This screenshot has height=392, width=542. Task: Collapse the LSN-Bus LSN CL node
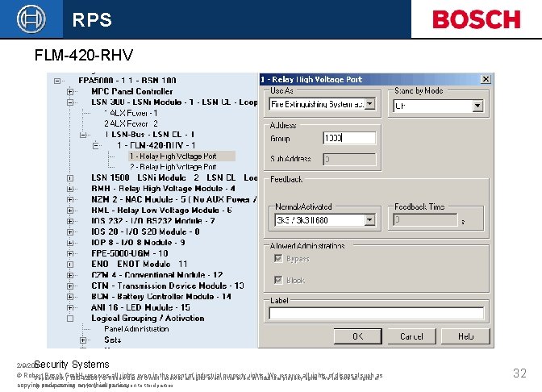point(83,135)
